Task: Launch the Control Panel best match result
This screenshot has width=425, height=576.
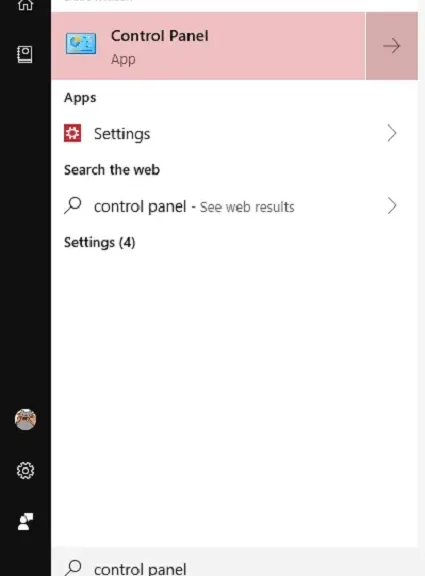Action: pos(208,46)
